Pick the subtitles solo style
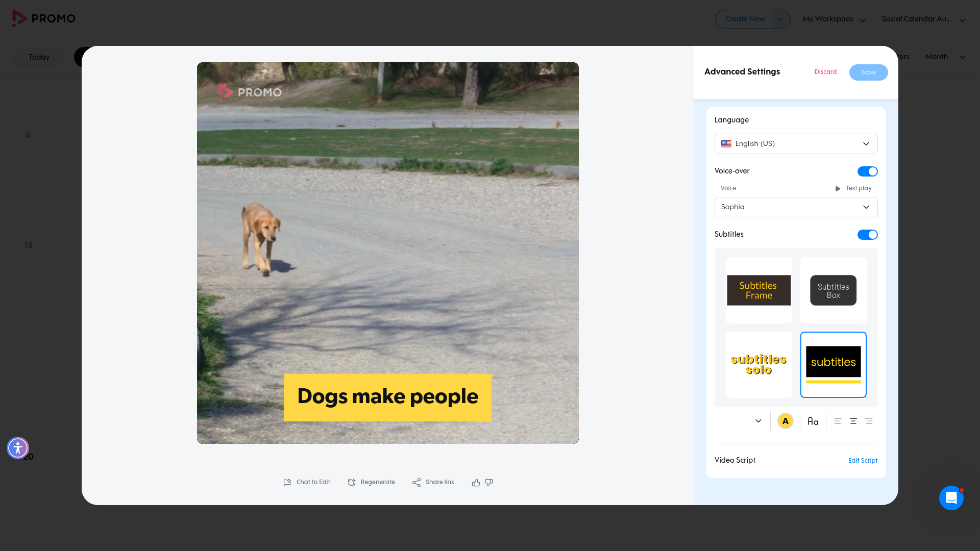This screenshot has width=980, height=551. tap(759, 365)
